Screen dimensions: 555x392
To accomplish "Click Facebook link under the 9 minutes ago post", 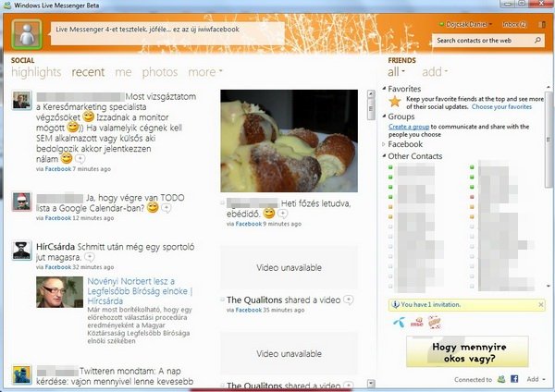I will [x=249, y=224].
